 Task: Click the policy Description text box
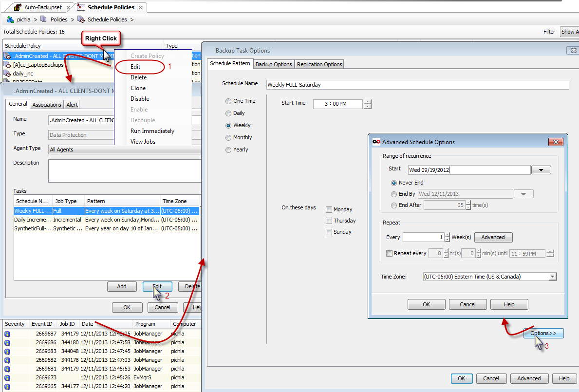click(x=125, y=171)
